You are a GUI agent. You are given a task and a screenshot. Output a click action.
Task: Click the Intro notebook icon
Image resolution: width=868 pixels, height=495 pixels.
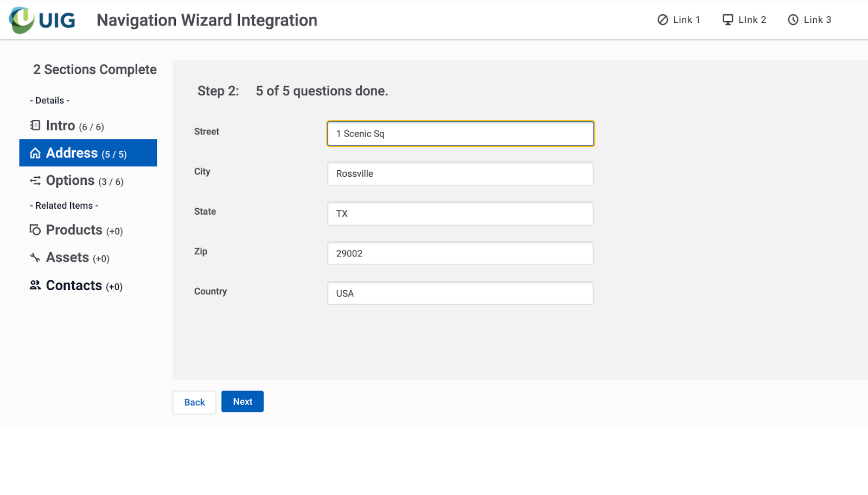click(x=35, y=125)
